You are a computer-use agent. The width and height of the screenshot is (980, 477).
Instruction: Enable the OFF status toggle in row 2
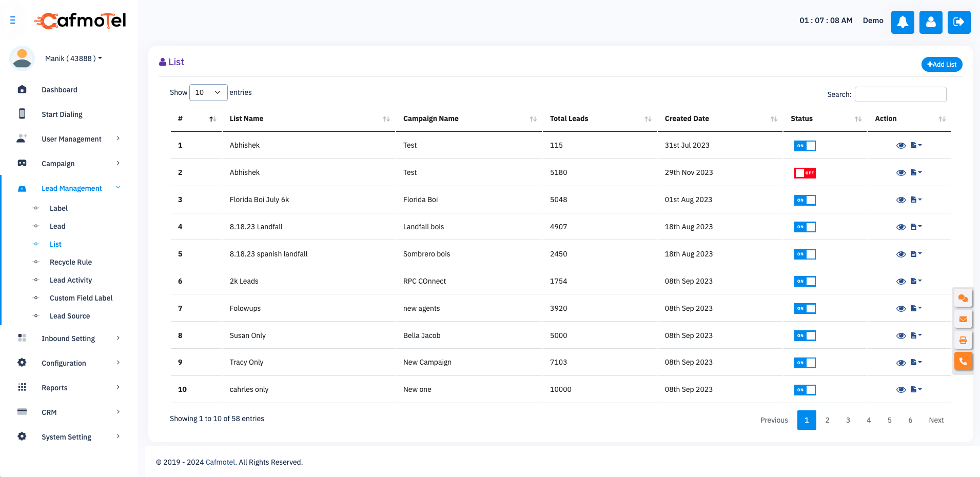coord(805,173)
